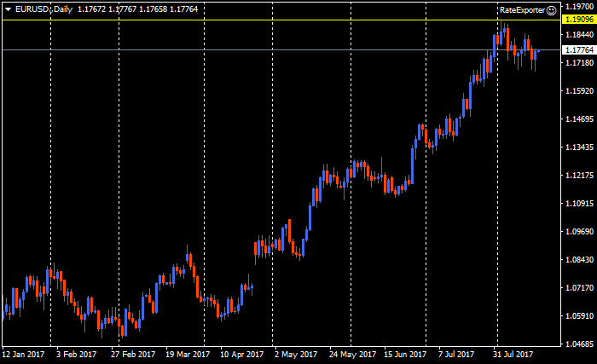Click the 10 Apr 2017 date label

tap(241, 355)
